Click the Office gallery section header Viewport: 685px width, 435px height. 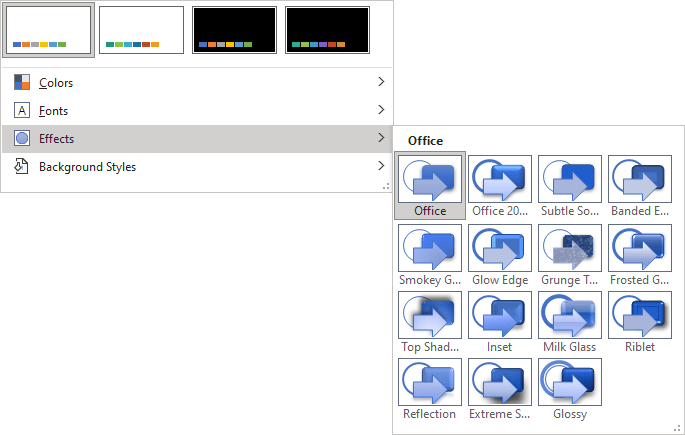point(425,141)
